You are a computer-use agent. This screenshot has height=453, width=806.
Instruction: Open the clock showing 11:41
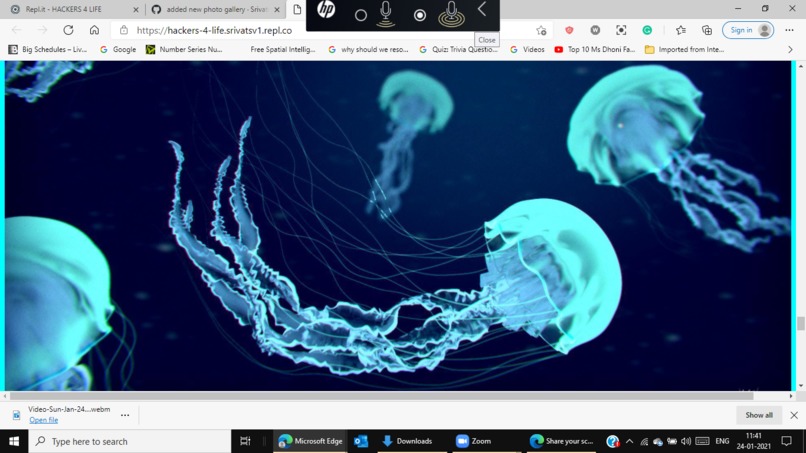click(754, 441)
